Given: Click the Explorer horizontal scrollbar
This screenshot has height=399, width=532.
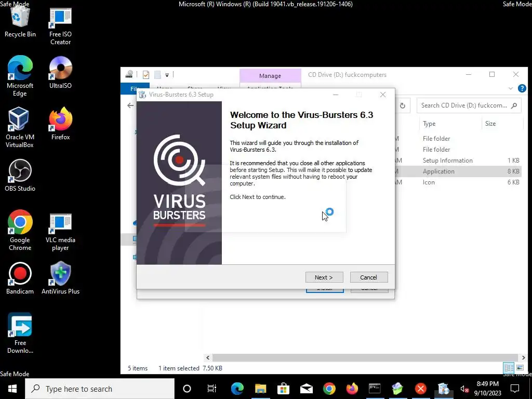Looking at the screenshot, I should click(365, 357).
